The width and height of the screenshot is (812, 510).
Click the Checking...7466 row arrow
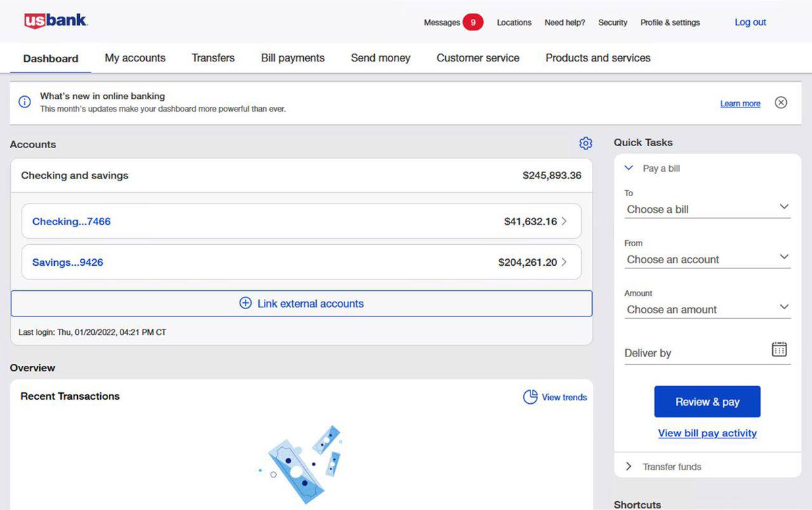[x=564, y=221]
